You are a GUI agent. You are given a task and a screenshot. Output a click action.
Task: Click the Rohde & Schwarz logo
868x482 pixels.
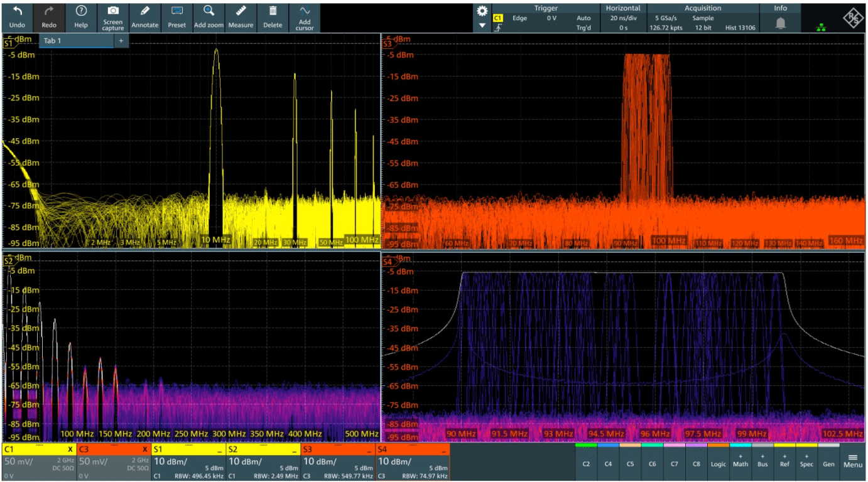click(853, 19)
